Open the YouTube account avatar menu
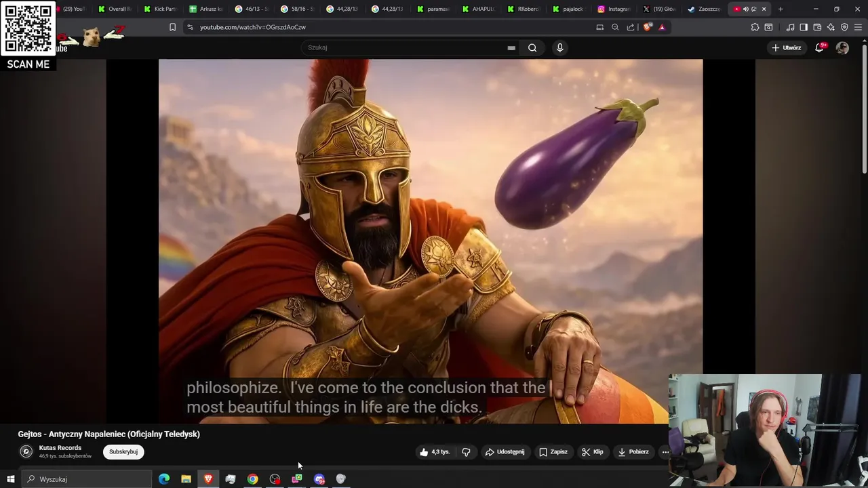This screenshot has width=868, height=488. click(x=842, y=47)
